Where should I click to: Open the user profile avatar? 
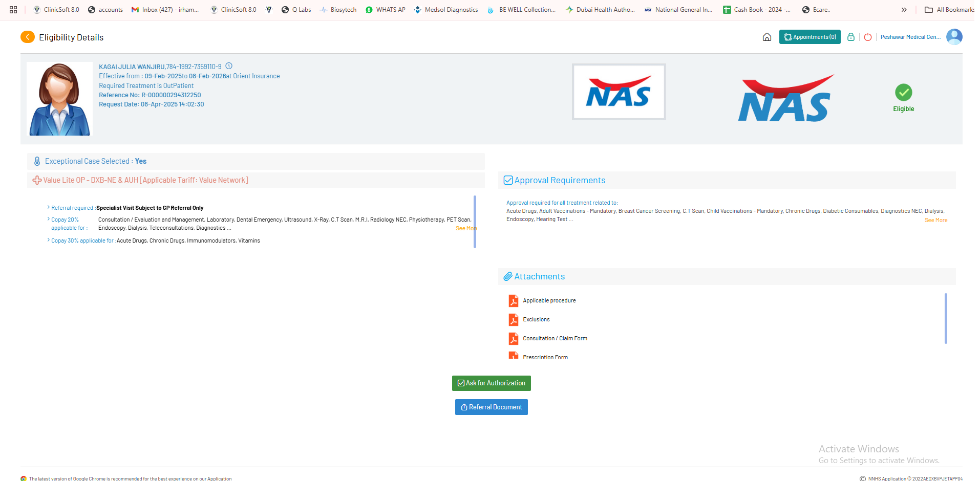(x=954, y=37)
